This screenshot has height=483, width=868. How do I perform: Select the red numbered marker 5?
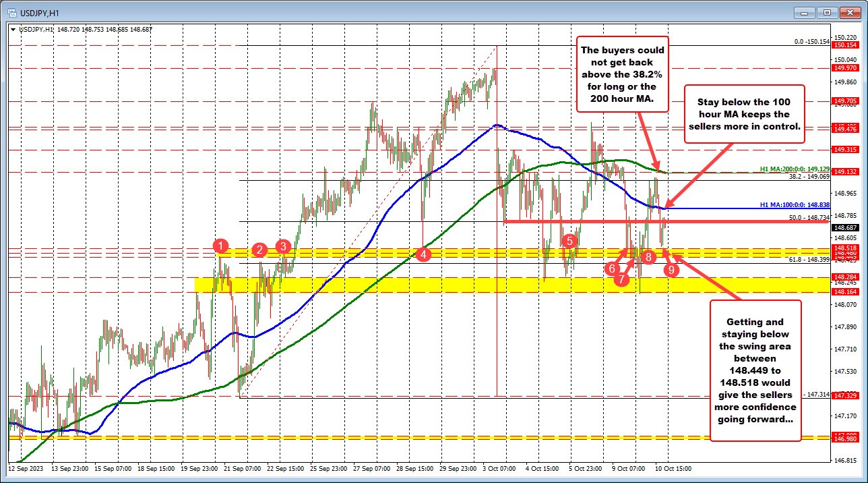point(568,239)
